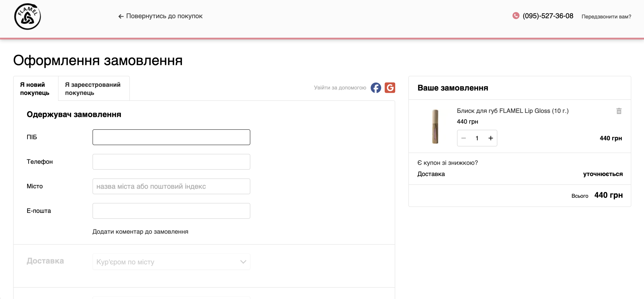Focus the ПІБ input field
The image size is (644, 299).
pos(171,137)
